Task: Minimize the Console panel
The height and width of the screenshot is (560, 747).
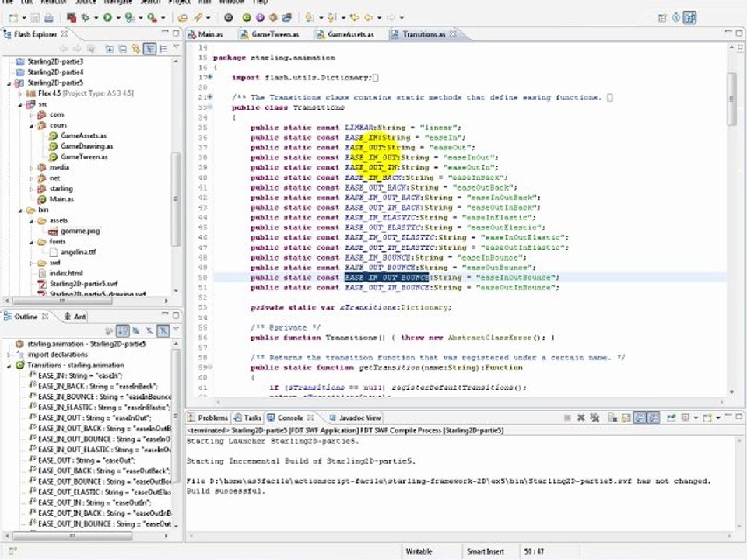Action: [x=728, y=416]
